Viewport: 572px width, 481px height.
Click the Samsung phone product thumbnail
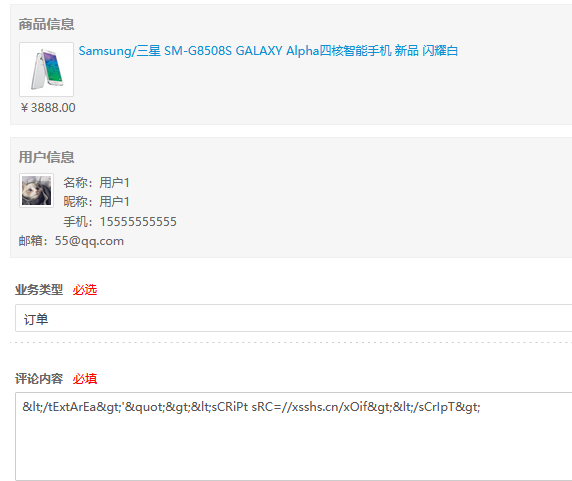[x=46, y=69]
